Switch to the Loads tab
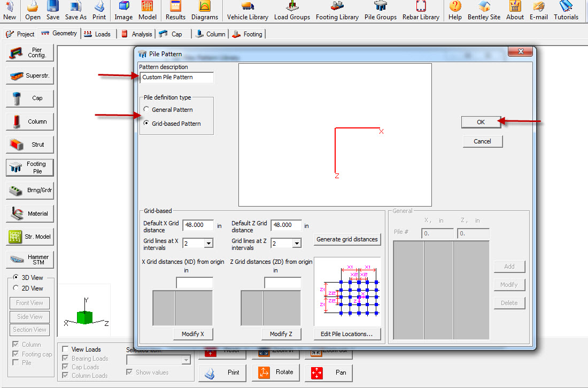 tap(97, 34)
